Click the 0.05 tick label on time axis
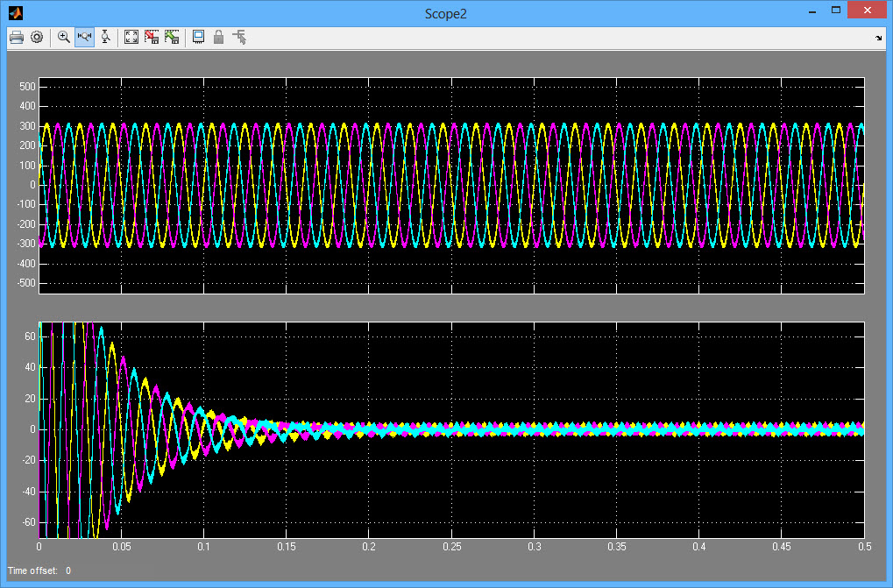 121,547
